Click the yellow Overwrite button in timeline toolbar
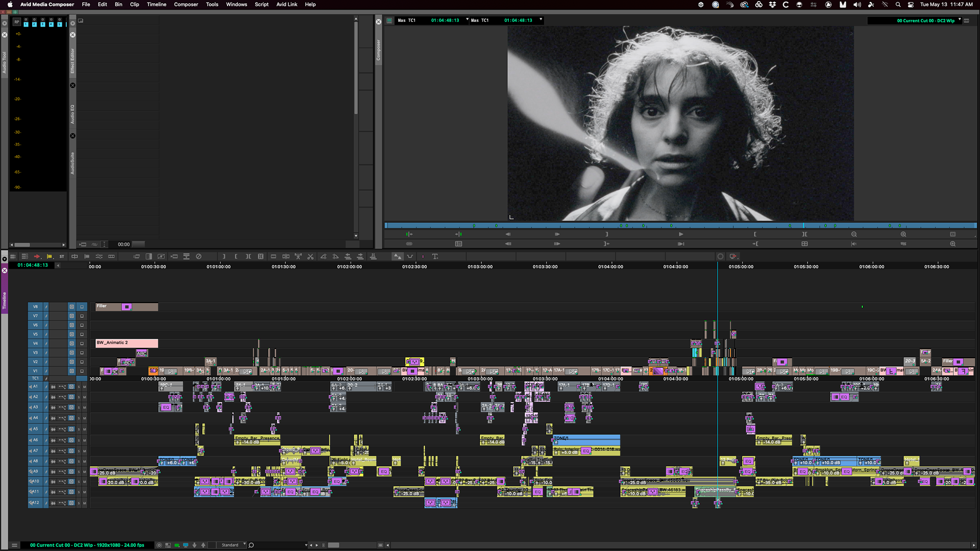 point(50,257)
